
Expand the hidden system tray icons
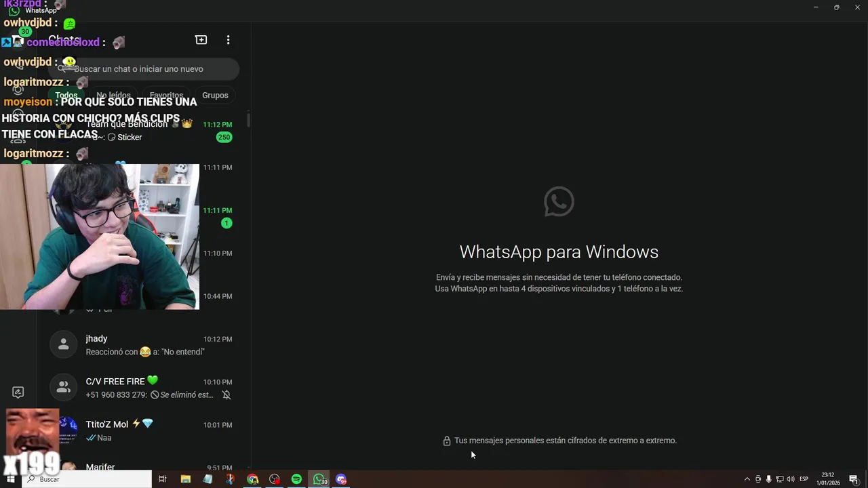point(747,479)
